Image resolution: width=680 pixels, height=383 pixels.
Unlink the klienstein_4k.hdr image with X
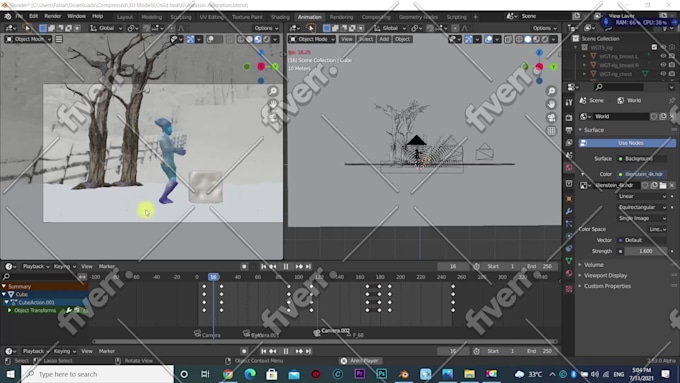[672, 185]
